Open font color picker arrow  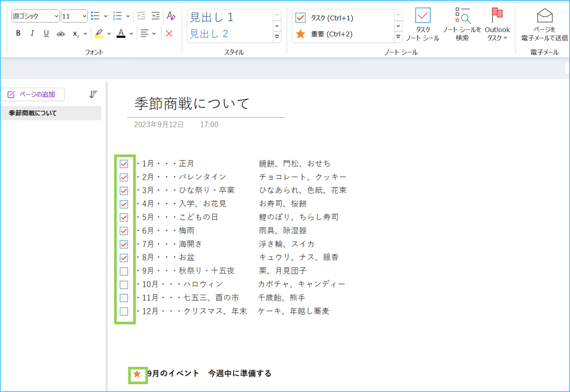click(x=131, y=34)
